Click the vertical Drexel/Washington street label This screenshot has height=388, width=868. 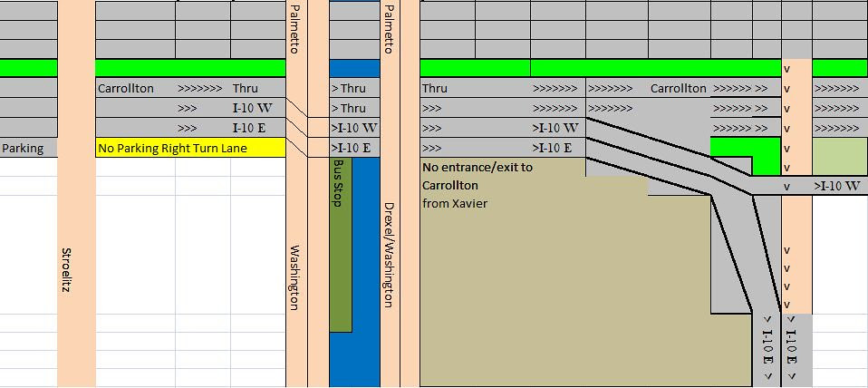pyautogui.click(x=389, y=255)
